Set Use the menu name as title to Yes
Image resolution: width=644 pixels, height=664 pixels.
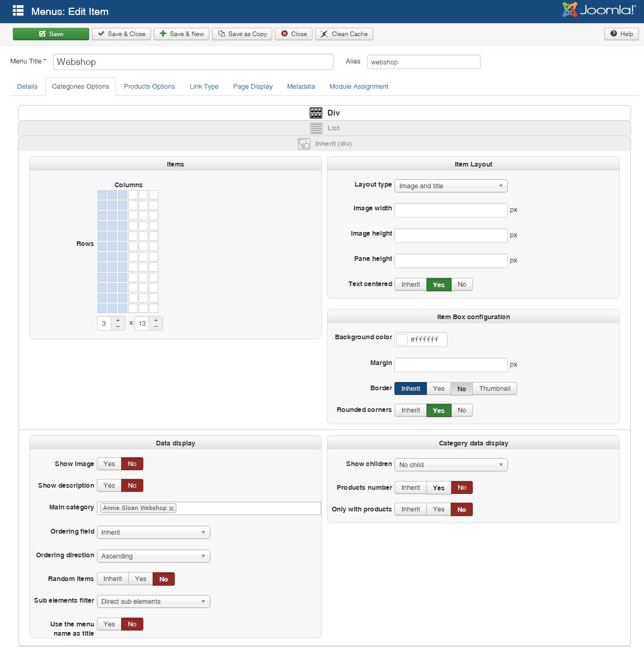click(109, 624)
